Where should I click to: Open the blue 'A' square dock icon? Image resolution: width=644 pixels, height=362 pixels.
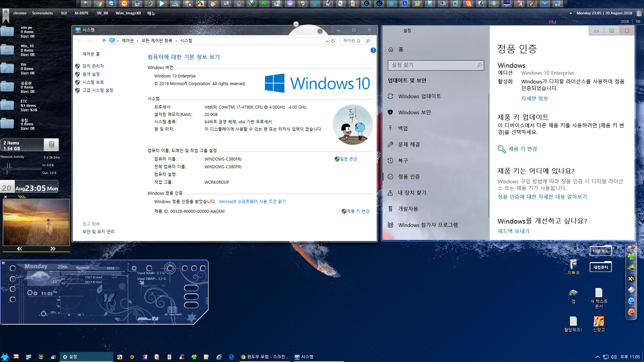pyautogui.click(x=405, y=4)
